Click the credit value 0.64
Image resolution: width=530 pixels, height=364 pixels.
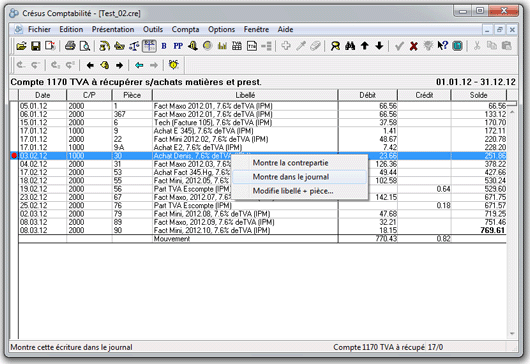(443, 189)
